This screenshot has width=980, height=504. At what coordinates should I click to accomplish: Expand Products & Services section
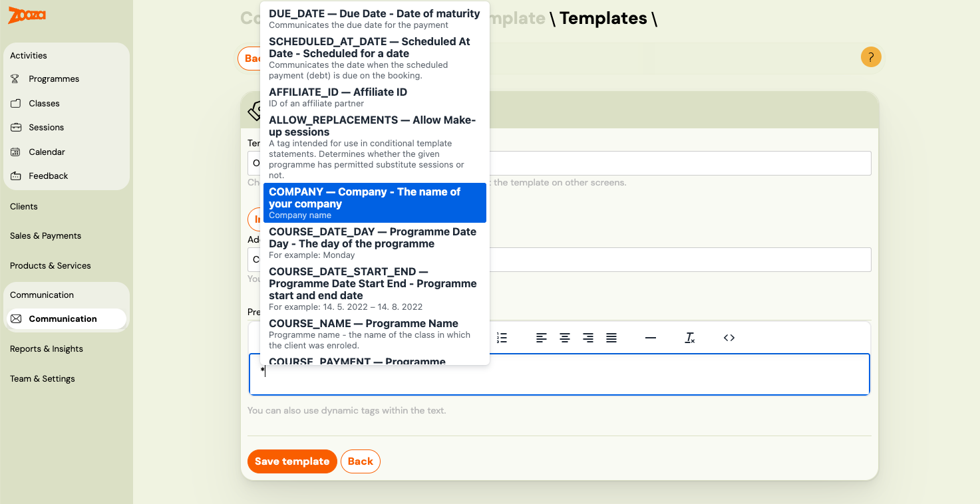51,265
